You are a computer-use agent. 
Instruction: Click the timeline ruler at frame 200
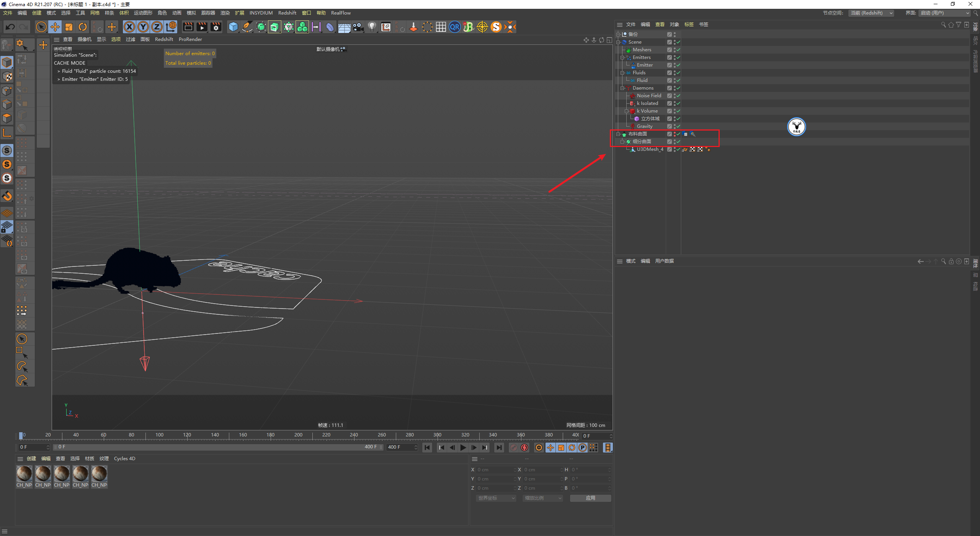299,435
